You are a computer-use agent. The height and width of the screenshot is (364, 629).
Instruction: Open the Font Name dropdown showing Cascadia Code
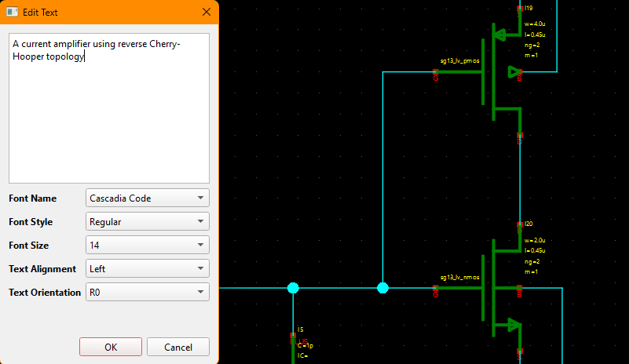tap(147, 198)
